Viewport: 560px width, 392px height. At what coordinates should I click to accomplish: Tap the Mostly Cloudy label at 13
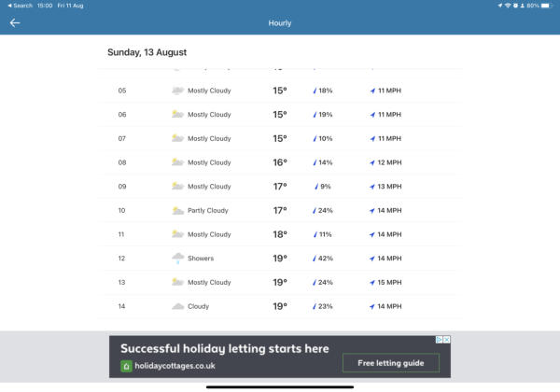(209, 282)
